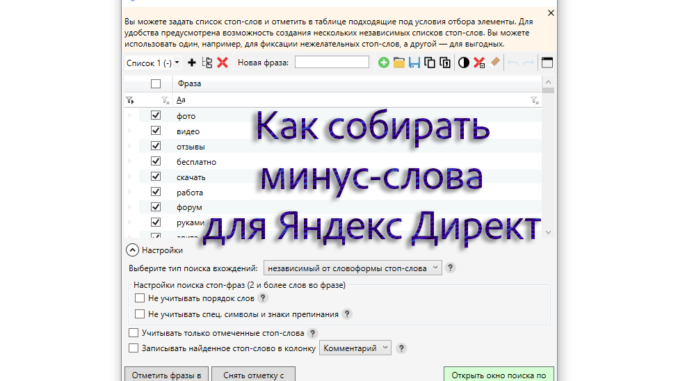Viewport: 678px width, 381px height.
Task: Sort by the 'Фраза' column header
Action: point(357,83)
